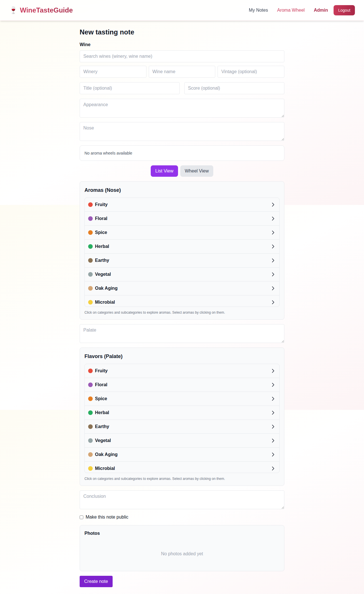Select List View for flavor categories
Screen dimensions: 364x594
[x=164, y=171]
